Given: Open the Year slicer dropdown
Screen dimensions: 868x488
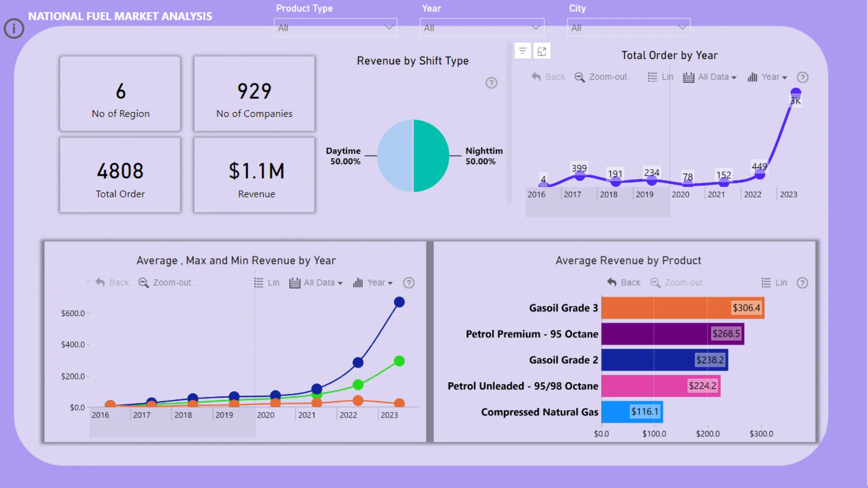Looking at the screenshot, I should (482, 28).
